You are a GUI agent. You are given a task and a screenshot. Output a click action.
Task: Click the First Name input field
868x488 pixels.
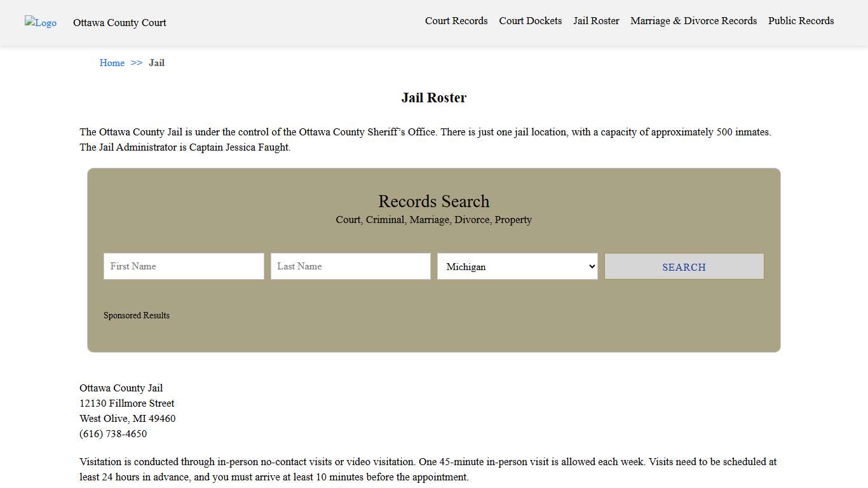pos(183,266)
